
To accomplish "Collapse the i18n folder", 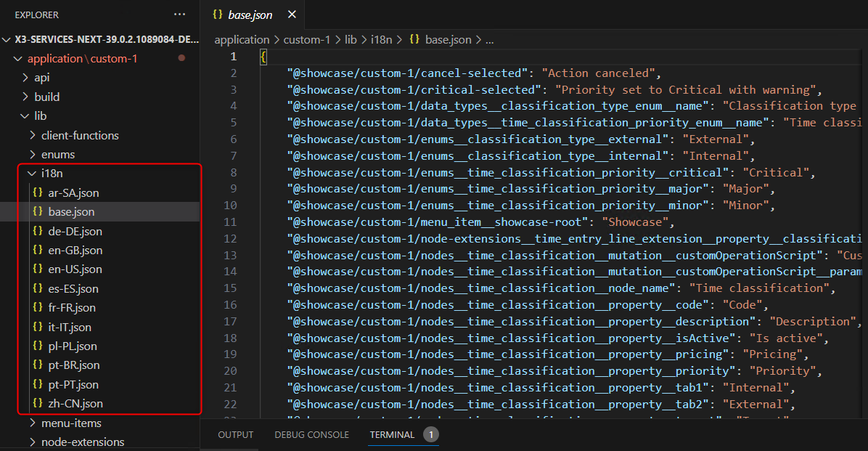I will 32,174.
